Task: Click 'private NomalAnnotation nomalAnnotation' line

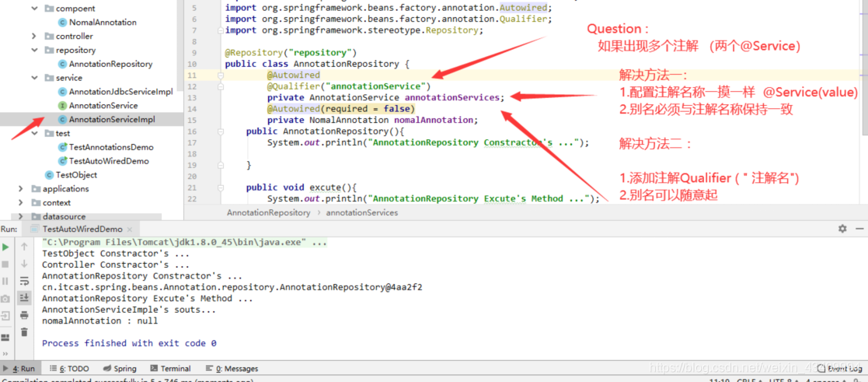Action: pos(372,120)
